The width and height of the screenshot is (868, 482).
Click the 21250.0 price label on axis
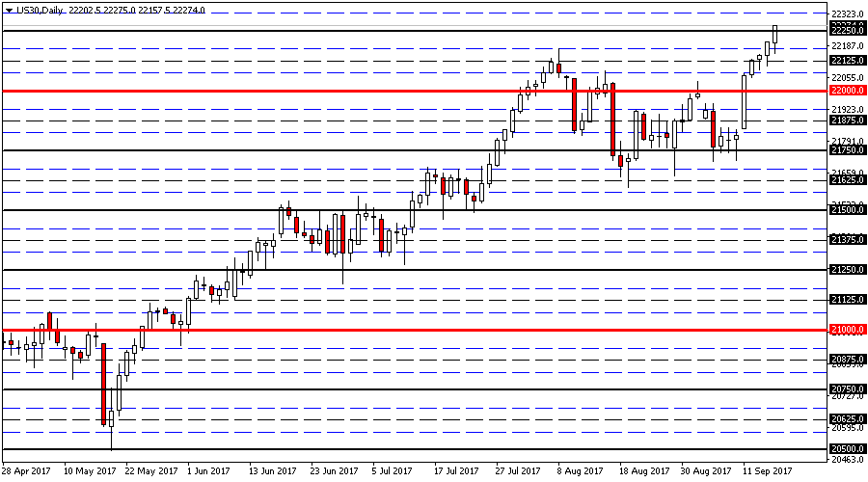(846, 270)
